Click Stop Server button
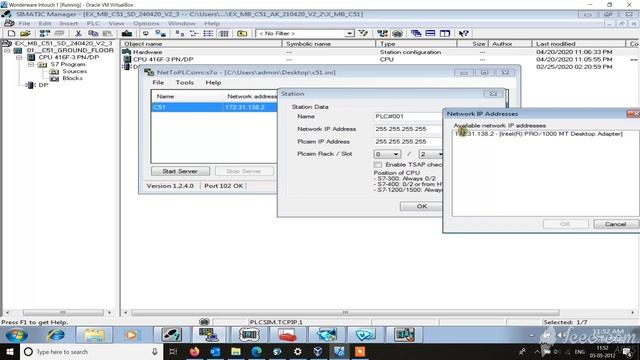 244,171
